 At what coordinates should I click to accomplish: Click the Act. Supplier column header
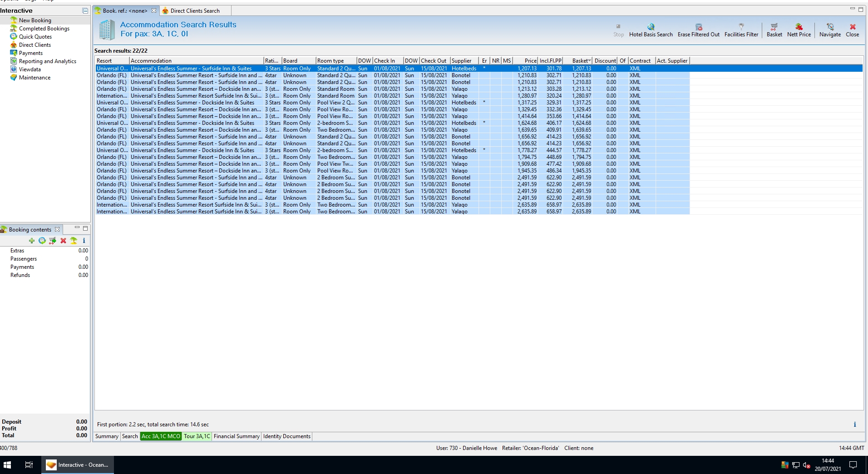click(672, 61)
